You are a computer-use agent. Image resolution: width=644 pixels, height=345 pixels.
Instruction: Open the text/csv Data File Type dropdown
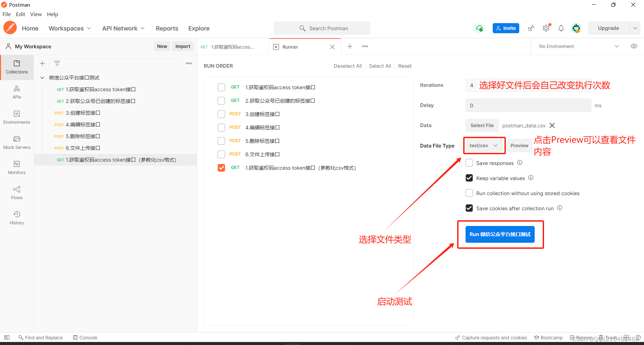[x=484, y=146]
